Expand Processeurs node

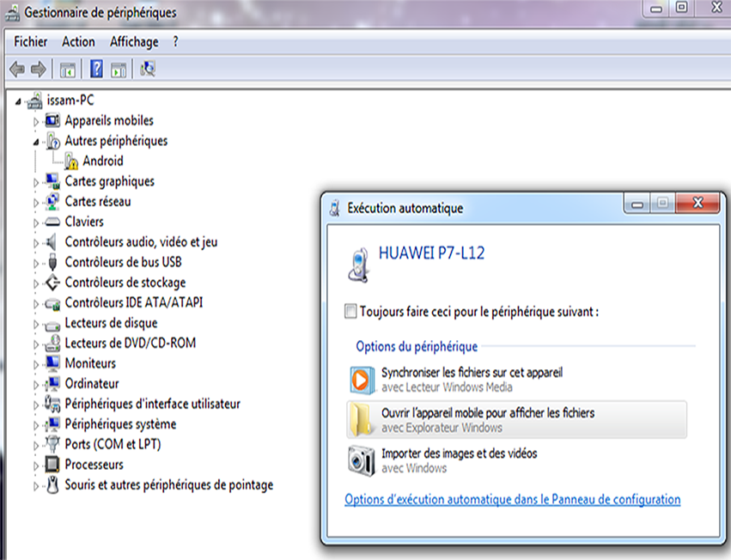[36, 466]
